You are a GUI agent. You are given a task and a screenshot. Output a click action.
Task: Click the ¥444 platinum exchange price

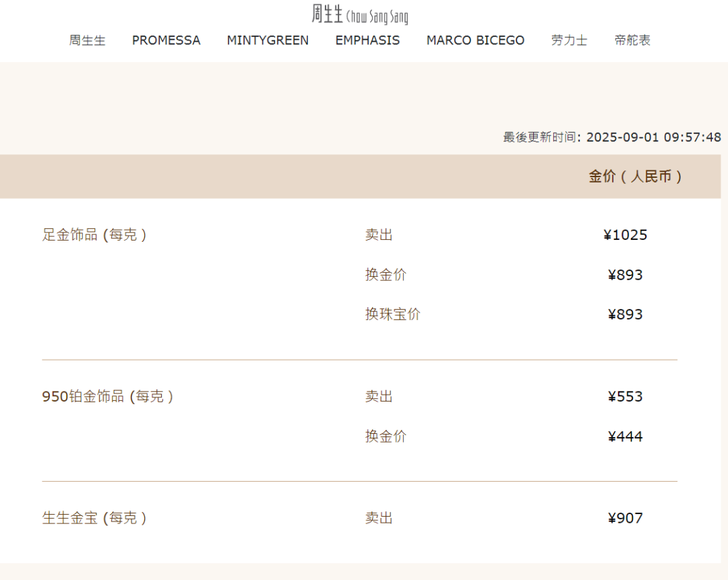coord(625,437)
